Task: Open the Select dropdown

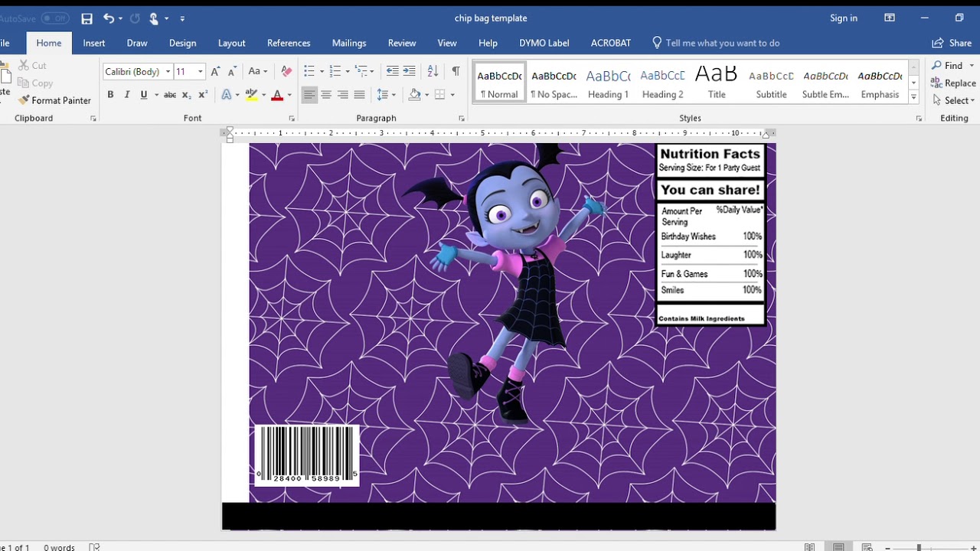Action: click(x=953, y=100)
